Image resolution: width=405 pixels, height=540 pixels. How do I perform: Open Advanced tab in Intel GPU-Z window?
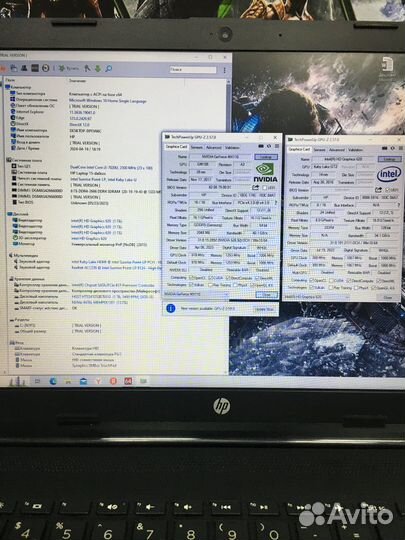point(336,150)
